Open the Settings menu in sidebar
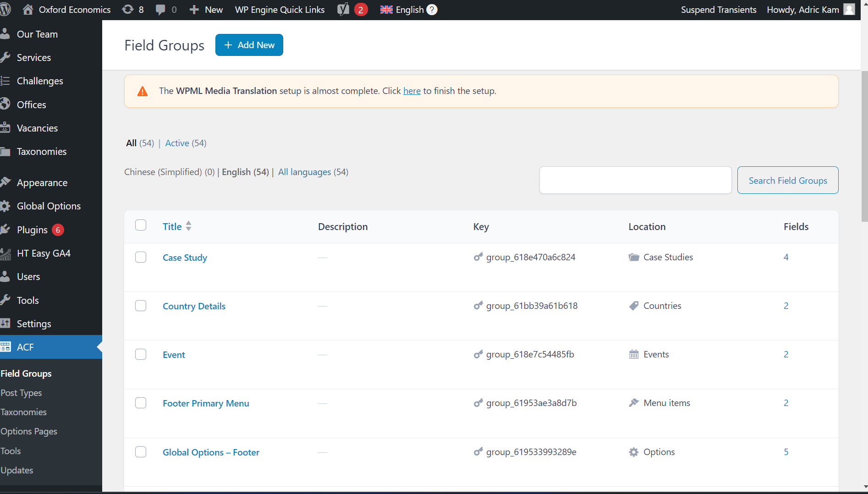This screenshot has width=868, height=494. [x=34, y=324]
